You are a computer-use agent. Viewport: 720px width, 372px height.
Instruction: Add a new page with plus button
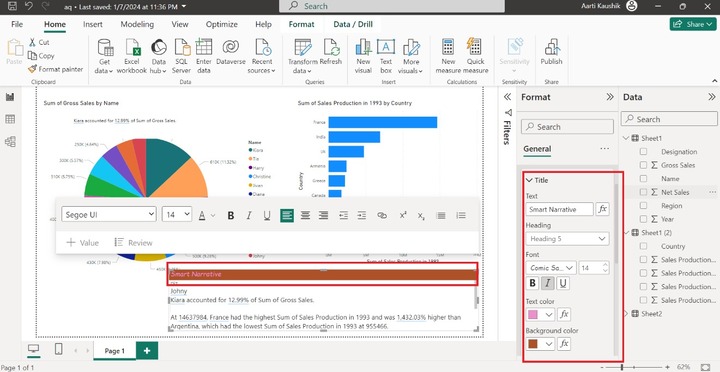point(147,351)
